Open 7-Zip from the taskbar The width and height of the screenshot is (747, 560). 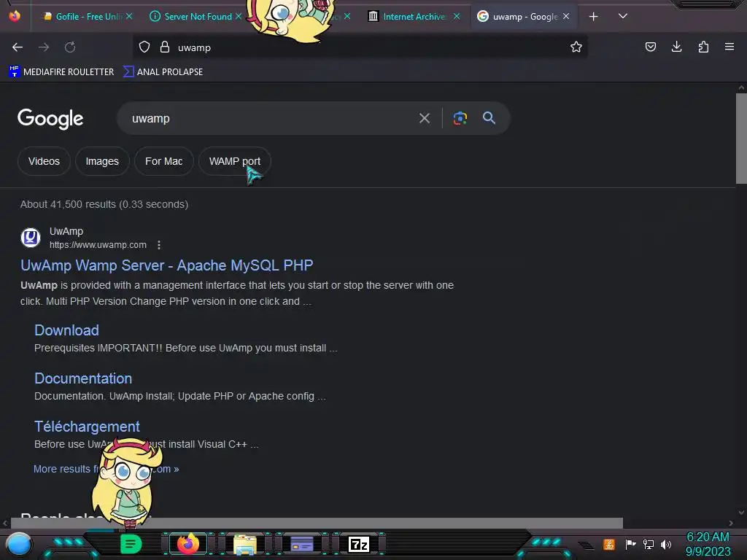[x=359, y=544]
